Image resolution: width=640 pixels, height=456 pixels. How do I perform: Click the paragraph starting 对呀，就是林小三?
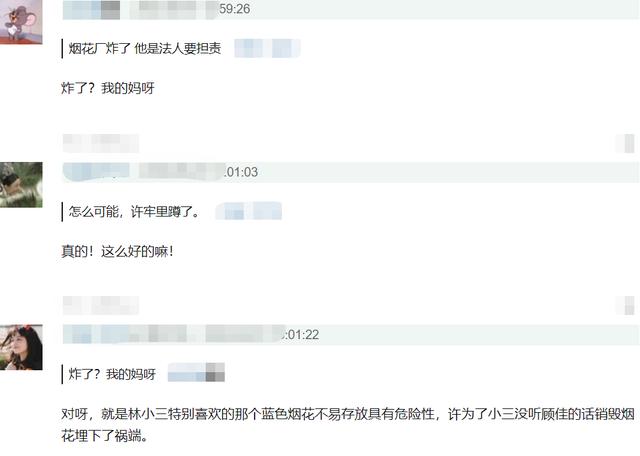tap(348, 425)
